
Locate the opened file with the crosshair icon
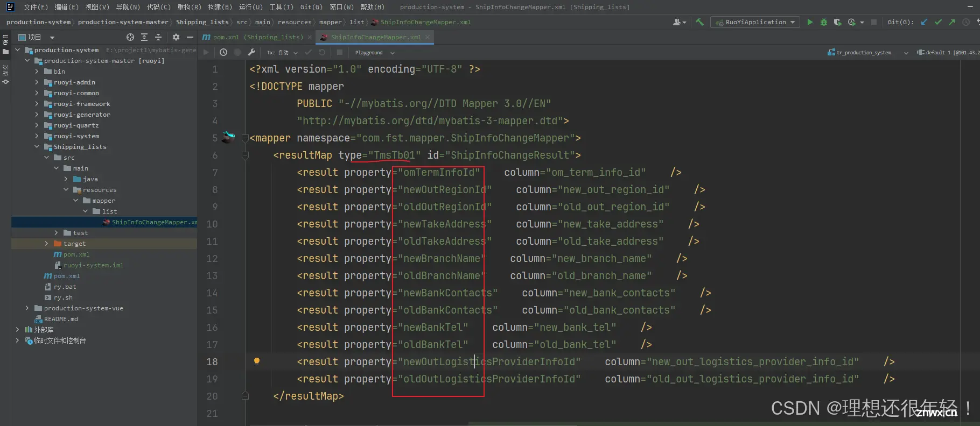[x=130, y=37]
